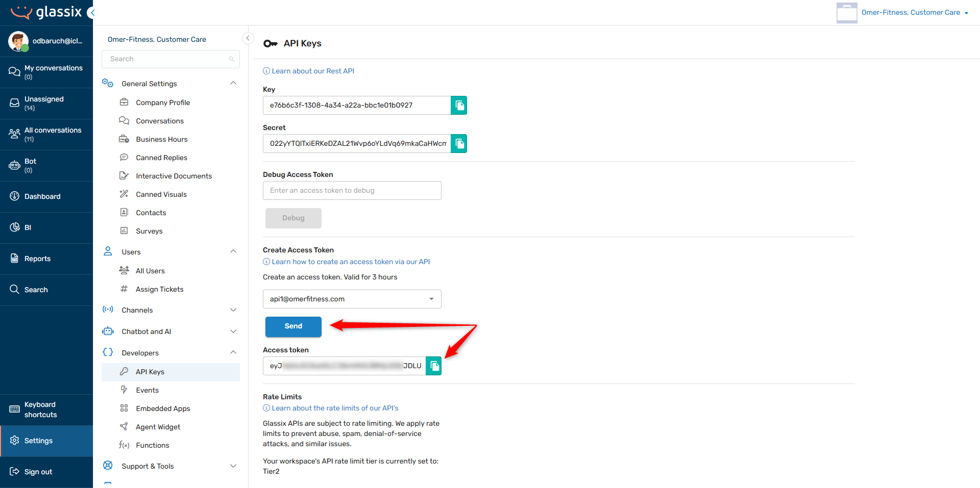980x488 pixels.
Task: Open Surveys settings
Action: point(170,231)
